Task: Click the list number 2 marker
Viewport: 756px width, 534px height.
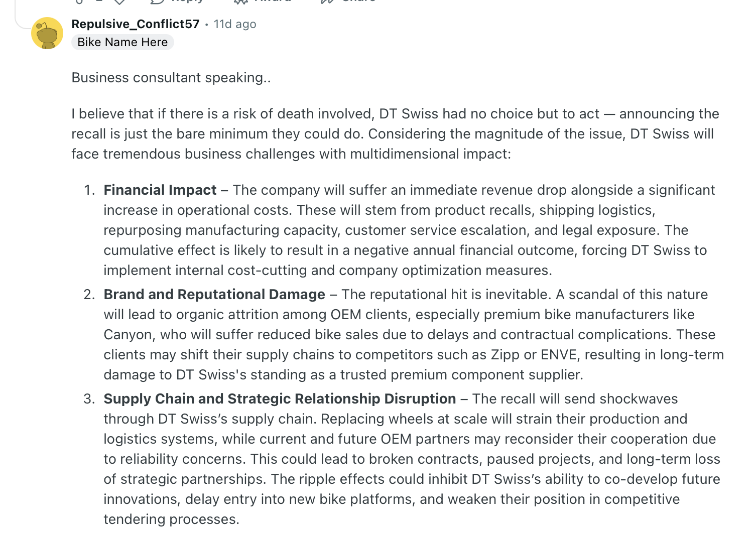Action: pos(89,295)
